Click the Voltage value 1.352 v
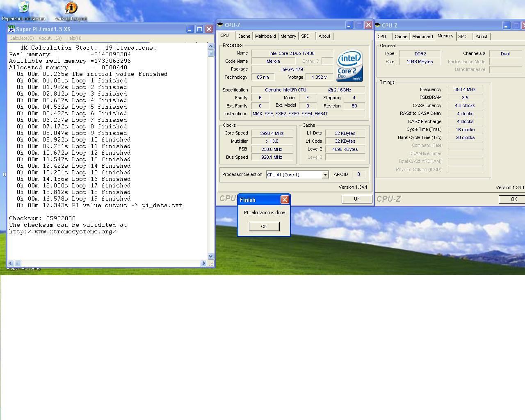 [319, 77]
